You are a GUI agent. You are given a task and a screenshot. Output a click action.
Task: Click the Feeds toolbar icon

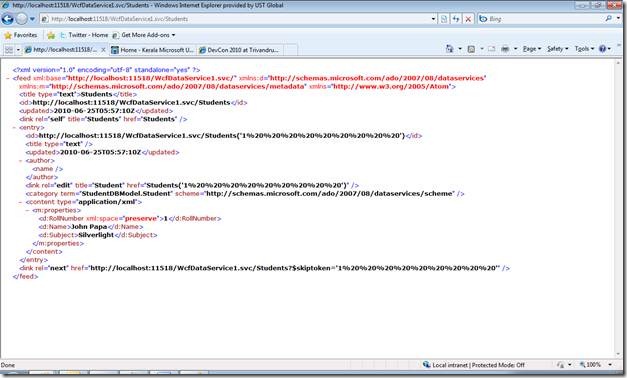click(471, 49)
